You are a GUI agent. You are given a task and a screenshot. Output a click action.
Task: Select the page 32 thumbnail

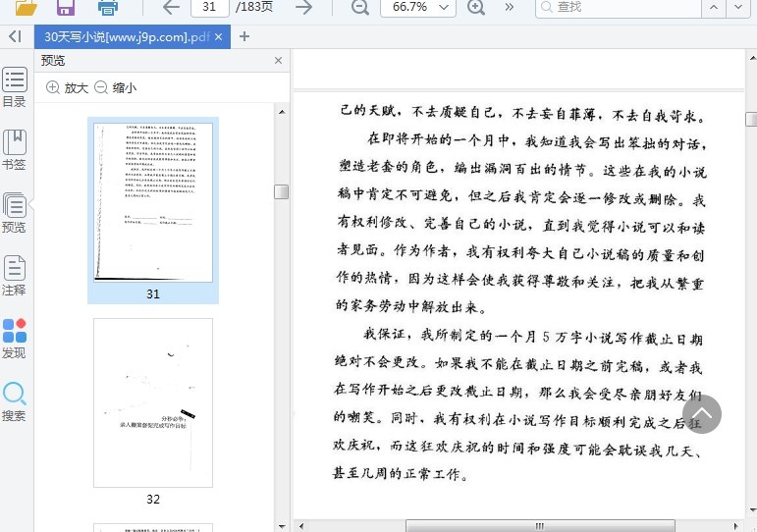[x=153, y=402]
